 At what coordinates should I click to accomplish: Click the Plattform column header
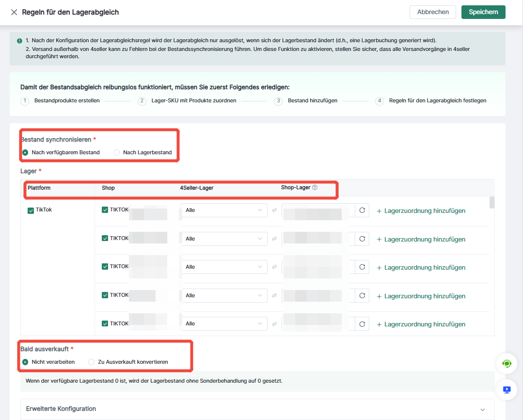(39, 188)
